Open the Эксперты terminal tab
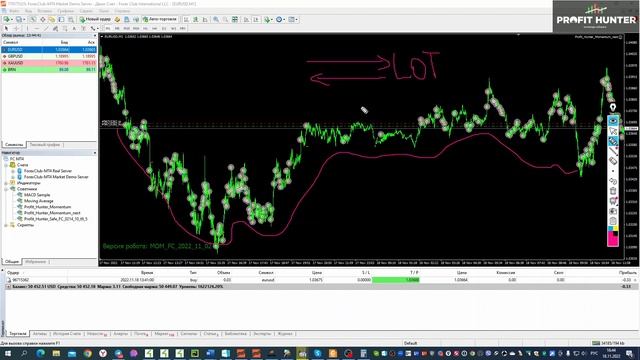 (262, 334)
